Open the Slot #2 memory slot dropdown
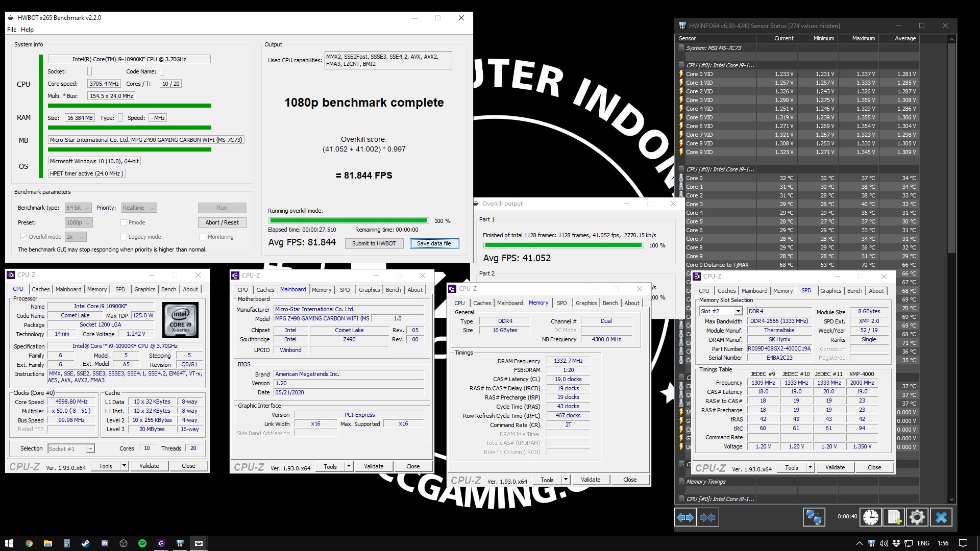 pyautogui.click(x=721, y=311)
